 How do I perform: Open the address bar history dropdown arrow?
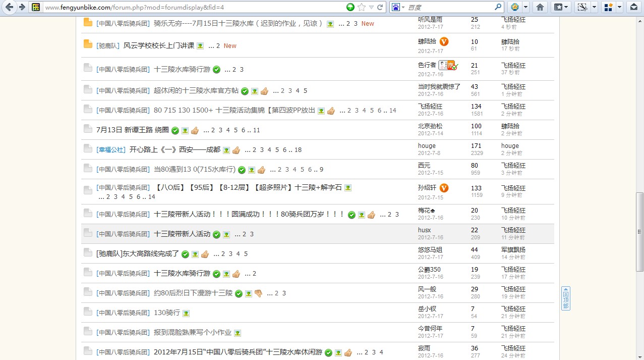(x=371, y=7)
